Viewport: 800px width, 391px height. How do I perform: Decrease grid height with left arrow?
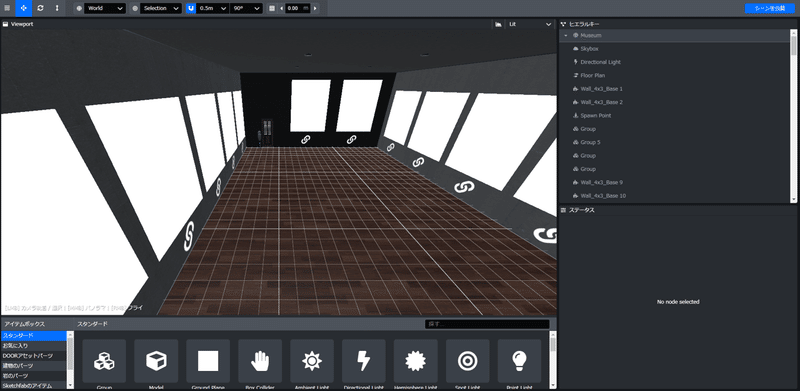(282, 9)
